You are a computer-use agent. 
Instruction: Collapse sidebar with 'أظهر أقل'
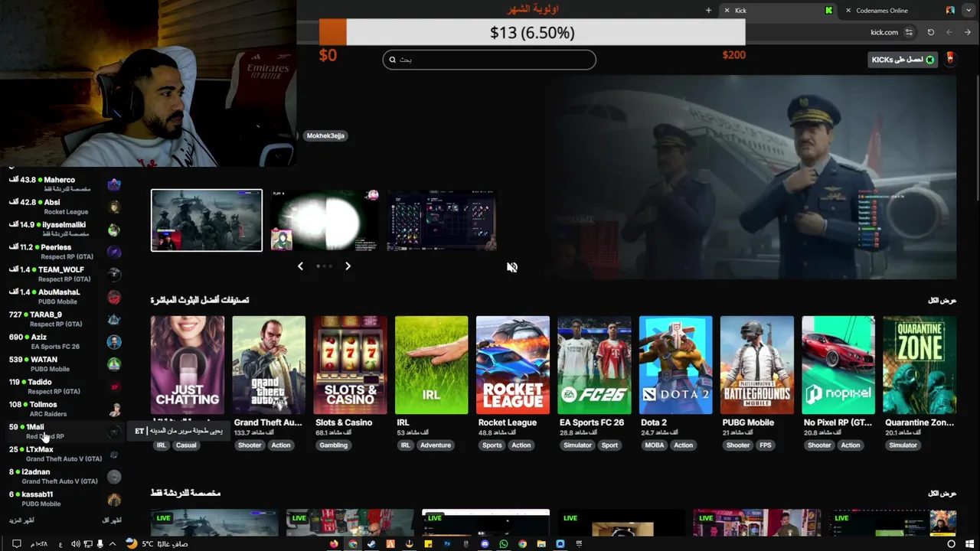coord(112,520)
